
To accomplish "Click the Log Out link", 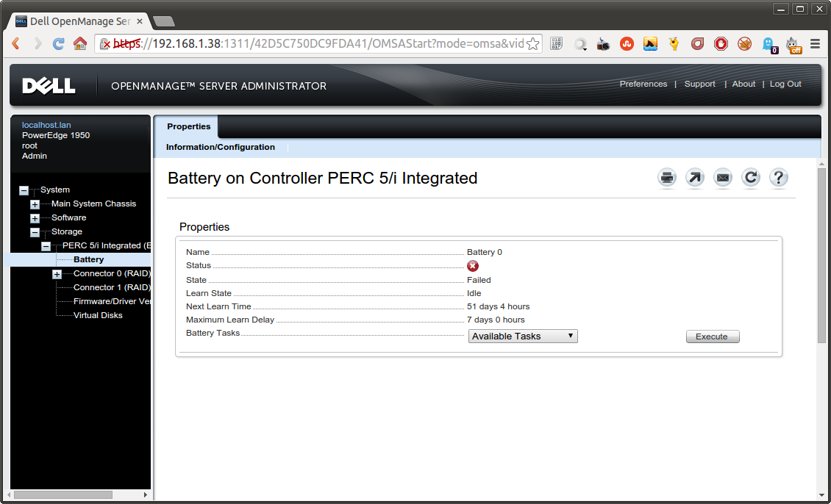I will click(785, 84).
